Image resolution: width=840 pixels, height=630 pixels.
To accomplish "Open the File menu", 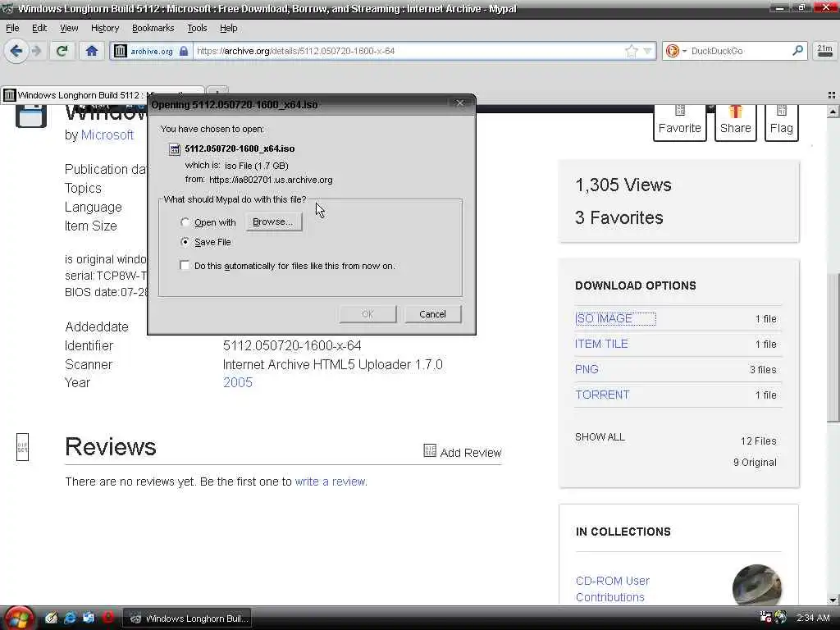I will coord(12,29).
